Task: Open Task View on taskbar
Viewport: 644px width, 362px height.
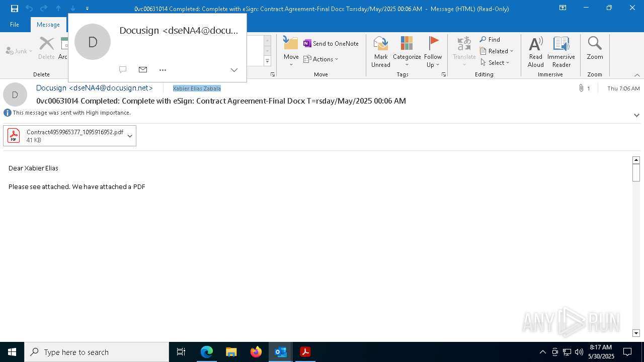Action: click(181, 352)
